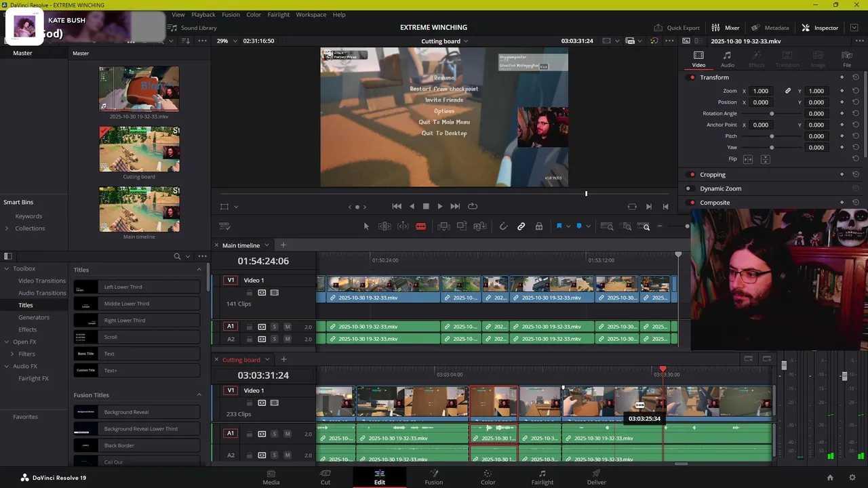Toggle the Loop playback button
868x488 pixels.
[473, 206]
